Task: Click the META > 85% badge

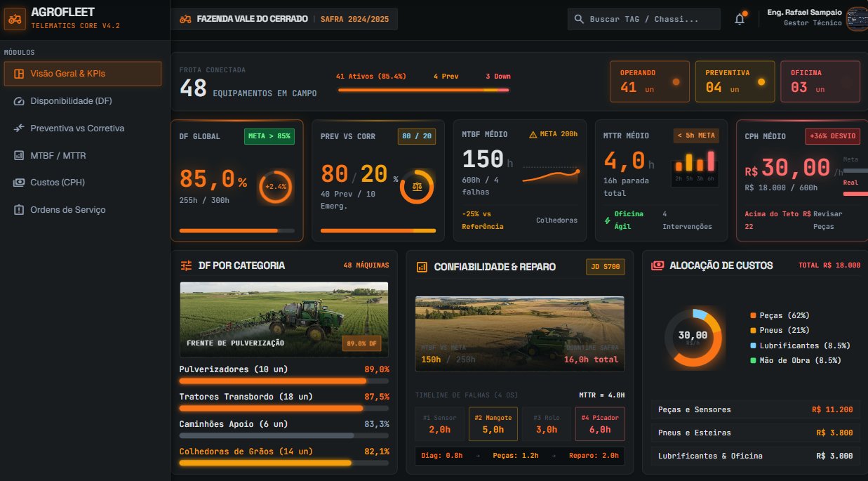Action: (269, 136)
